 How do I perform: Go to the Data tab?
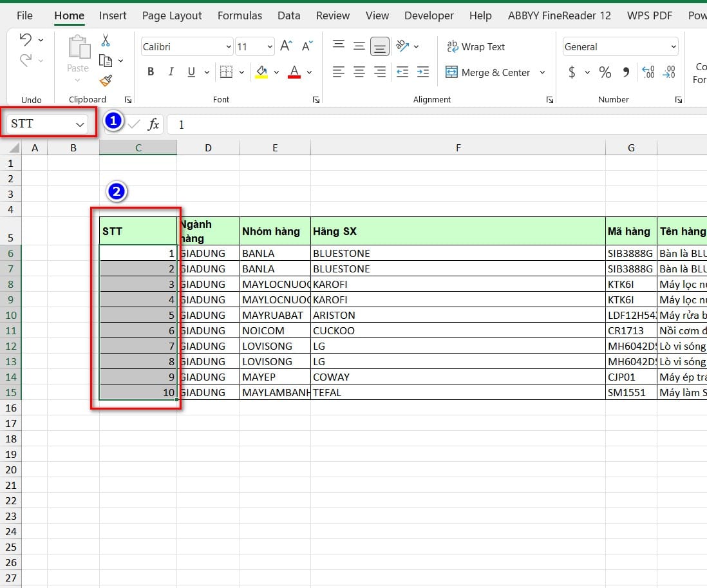[288, 16]
